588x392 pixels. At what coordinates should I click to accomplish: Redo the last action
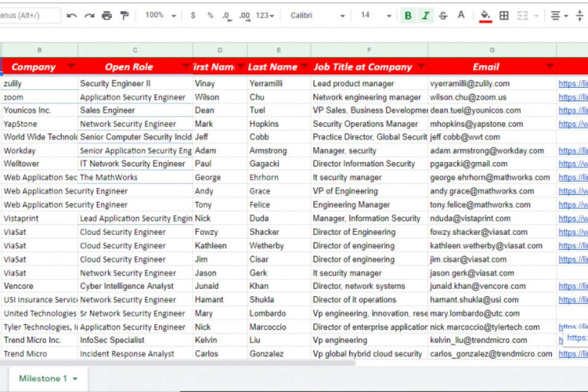point(90,15)
